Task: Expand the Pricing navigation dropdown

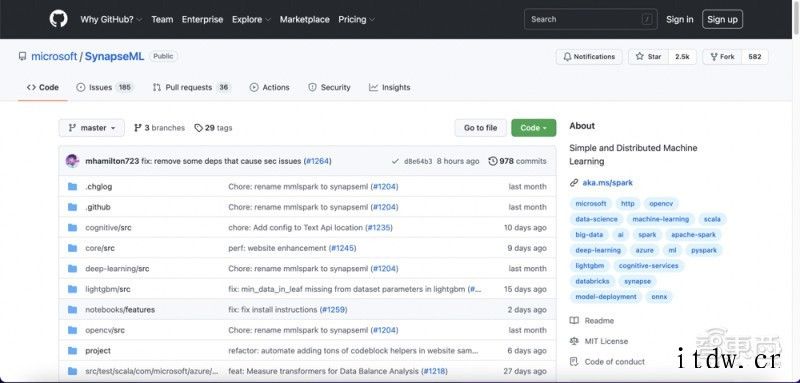Action: pos(356,19)
